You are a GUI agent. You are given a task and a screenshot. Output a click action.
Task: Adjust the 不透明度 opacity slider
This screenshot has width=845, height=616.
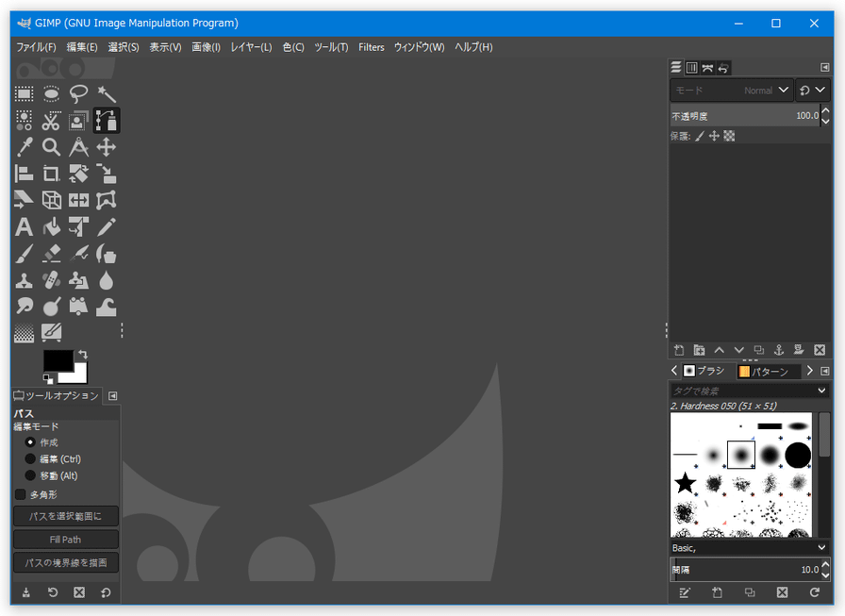[x=745, y=116]
